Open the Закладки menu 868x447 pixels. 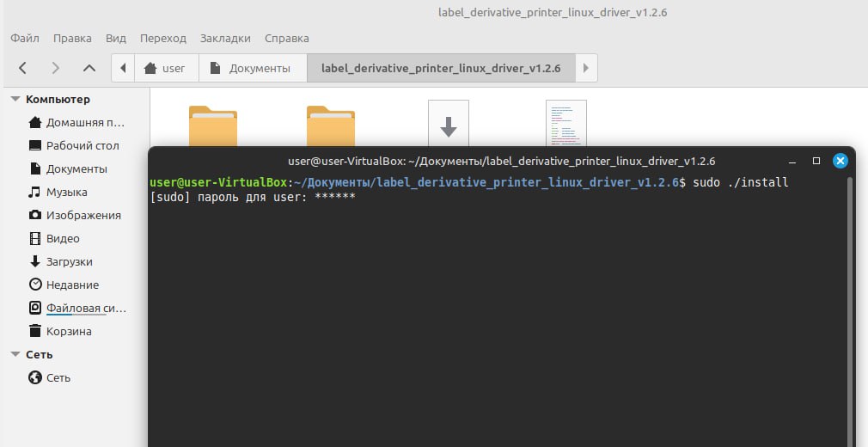[225, 39]
